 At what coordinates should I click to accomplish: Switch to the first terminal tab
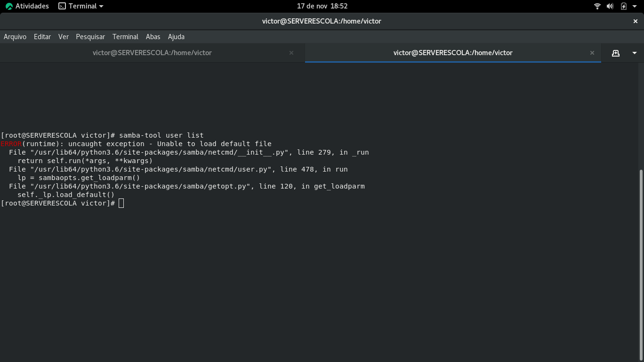pyautogui.click(x=152, y=53)
